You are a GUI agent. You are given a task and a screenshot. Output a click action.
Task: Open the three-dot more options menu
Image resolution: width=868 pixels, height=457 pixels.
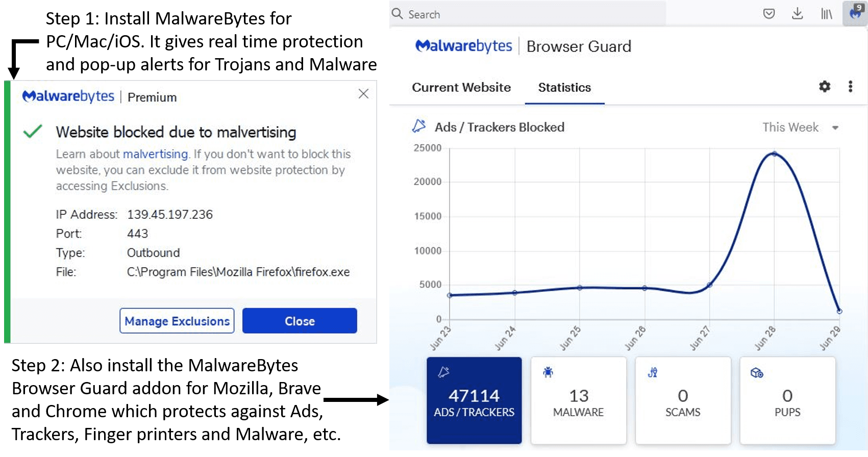(x=850, y=87)
